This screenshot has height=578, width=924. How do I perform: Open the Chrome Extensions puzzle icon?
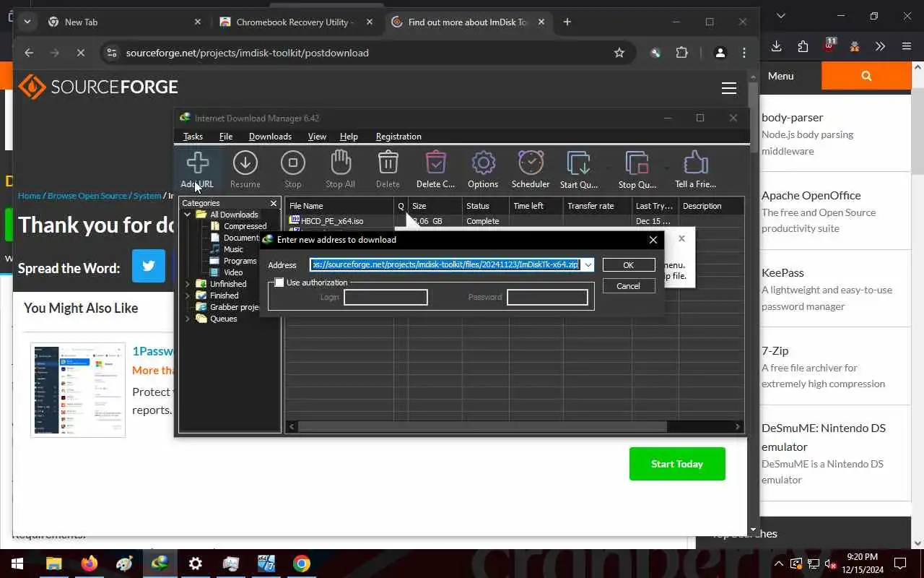[x=681, y=53]
